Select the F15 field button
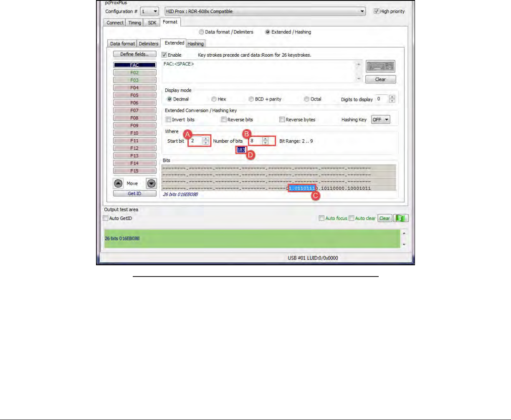Screen dimensions: 511x420 click(135, 171)
